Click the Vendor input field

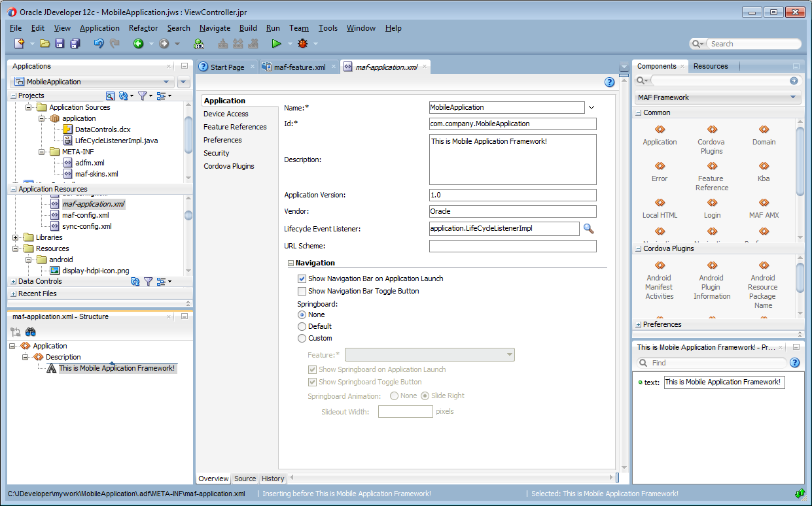pos(513,211)
